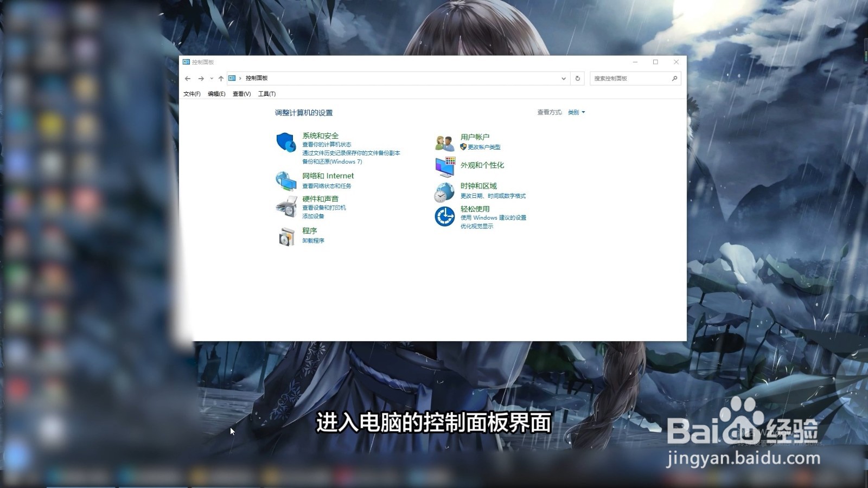Open the Clock and Region globe icon

[444, 192]
